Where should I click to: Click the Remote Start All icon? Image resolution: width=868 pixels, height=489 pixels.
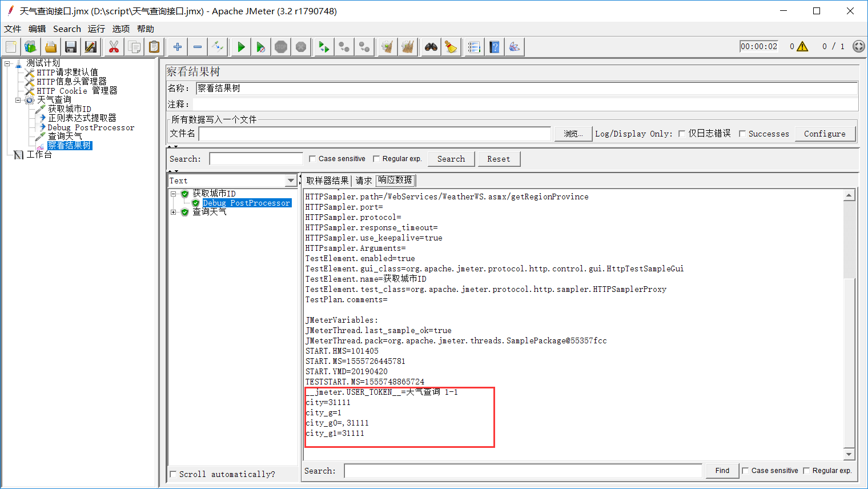(324, 47)
